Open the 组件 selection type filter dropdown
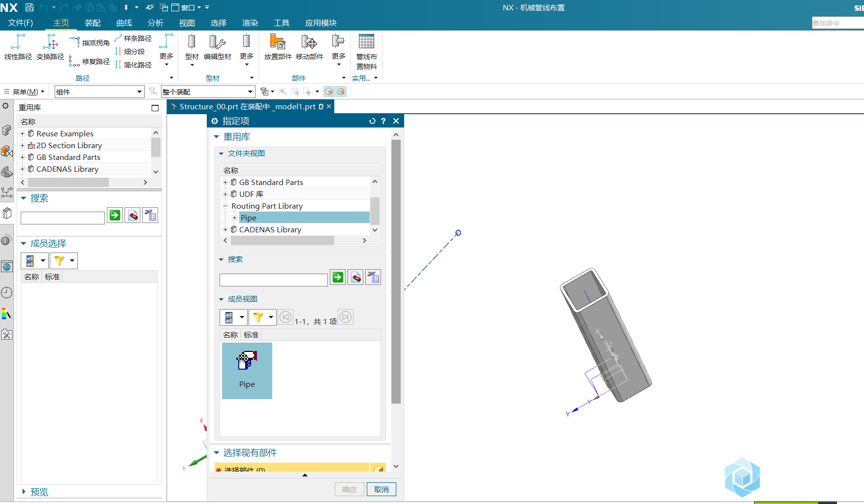The width and height of the screenshot is (864, 504). click(99, 92)
